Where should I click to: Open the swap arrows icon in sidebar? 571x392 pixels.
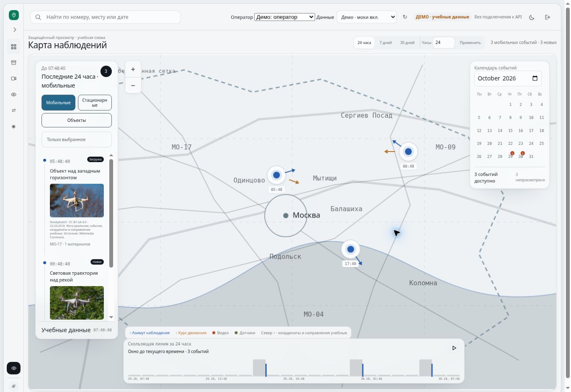pyautogui.click(x=14, y=110)
